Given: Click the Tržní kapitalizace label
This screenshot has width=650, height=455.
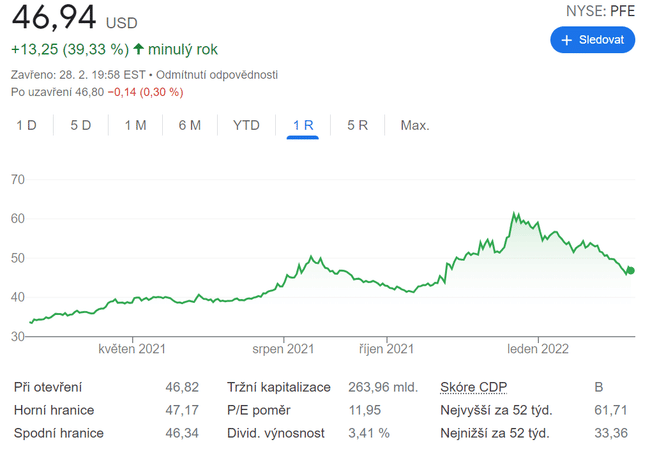Looking at the screenshot, I should 278,387.
